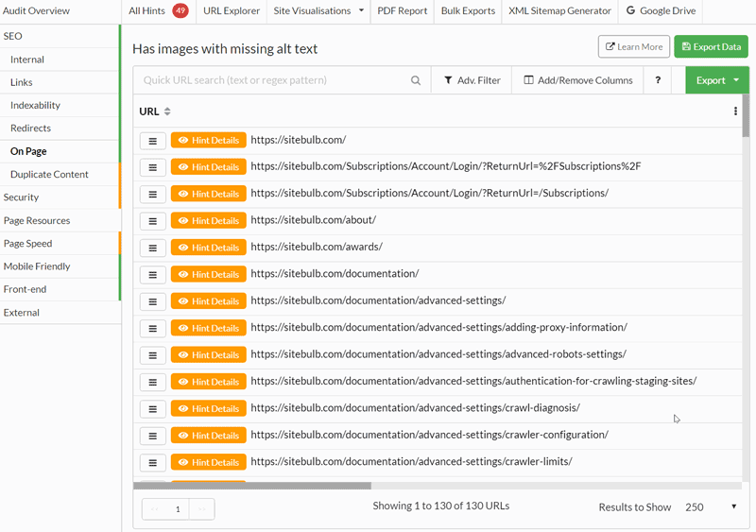
Task: Open row menu for documentation/advanced-settings/ row
Action: click(x=153, y=302)
